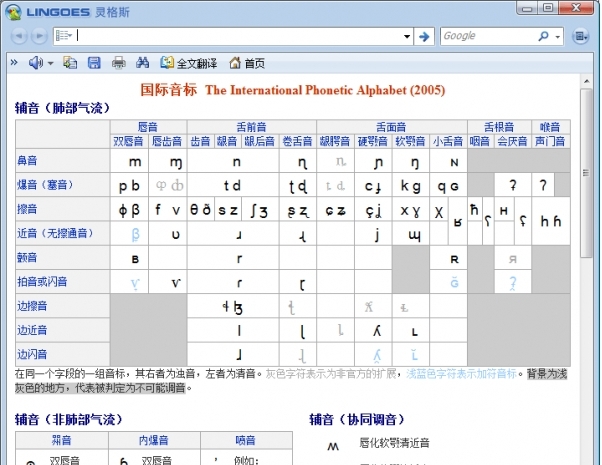
Task: Click the 全文翻译 full text translation button
Action: click(x=187, y=63)
